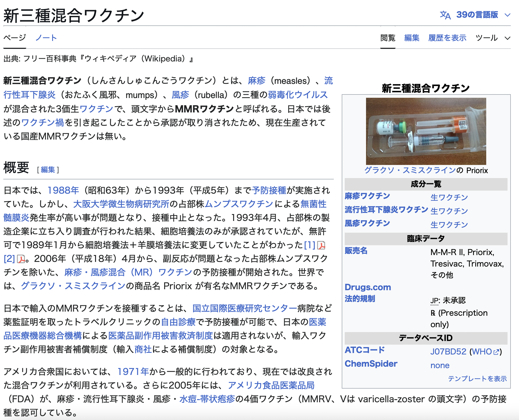
Task: Open the 麻疹・風疹混合(MR)ワクチン link
Action: (x=128, y=272)
